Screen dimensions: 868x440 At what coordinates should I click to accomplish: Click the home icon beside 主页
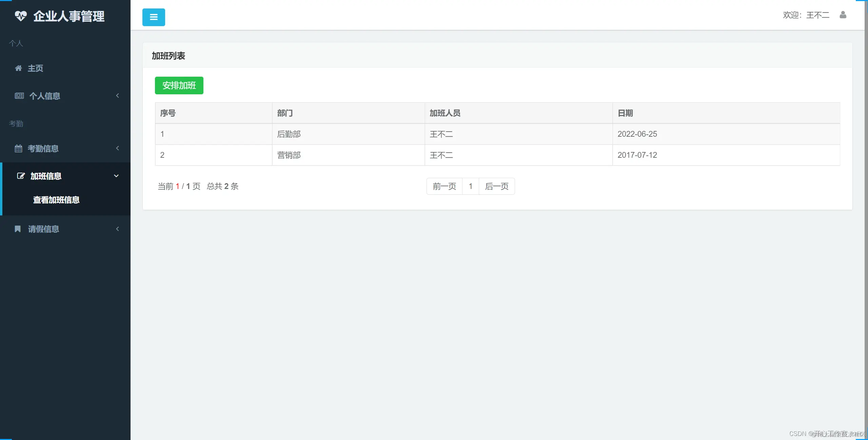click(x=19, y=68)
